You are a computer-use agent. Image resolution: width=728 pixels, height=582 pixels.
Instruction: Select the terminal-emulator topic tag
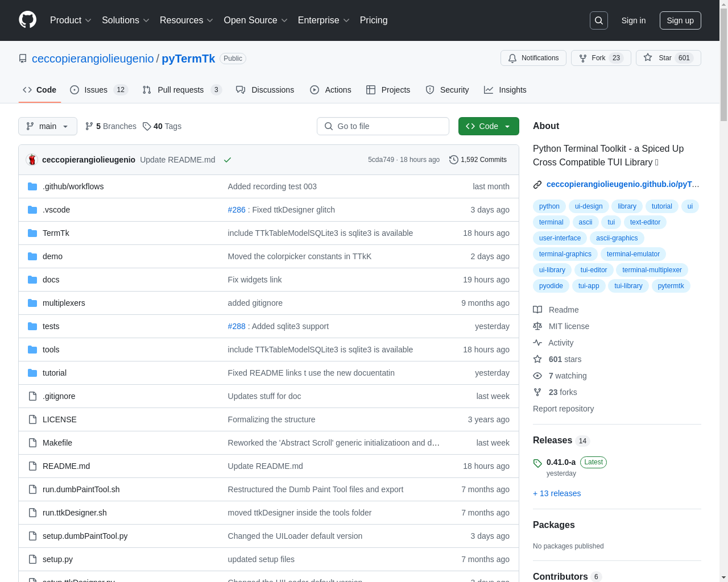[x=633, y=254]
